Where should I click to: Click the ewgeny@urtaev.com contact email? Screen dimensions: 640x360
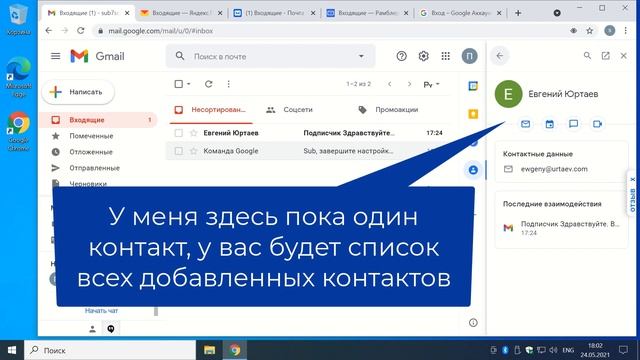[x=554, y=169]
